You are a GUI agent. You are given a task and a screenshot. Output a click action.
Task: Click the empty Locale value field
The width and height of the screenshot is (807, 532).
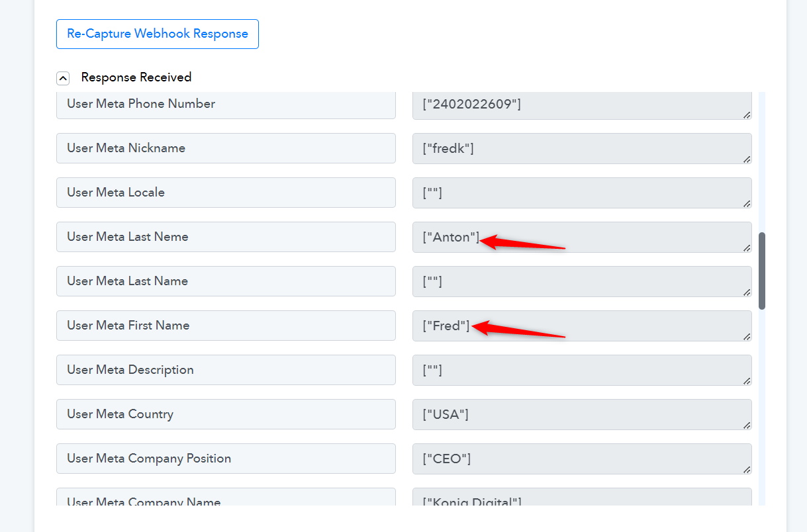[x=581, y=193]
